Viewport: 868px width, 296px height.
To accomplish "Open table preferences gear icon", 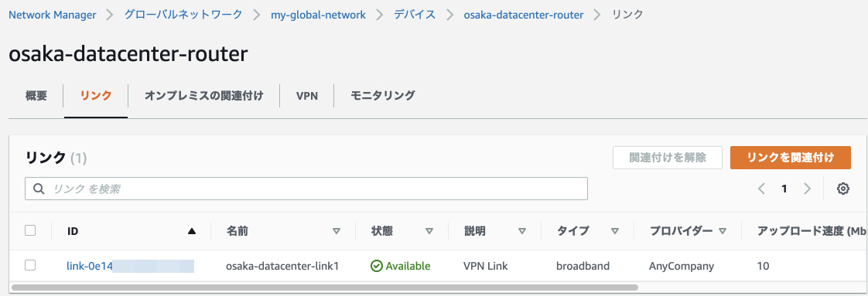I will point(843,189).
